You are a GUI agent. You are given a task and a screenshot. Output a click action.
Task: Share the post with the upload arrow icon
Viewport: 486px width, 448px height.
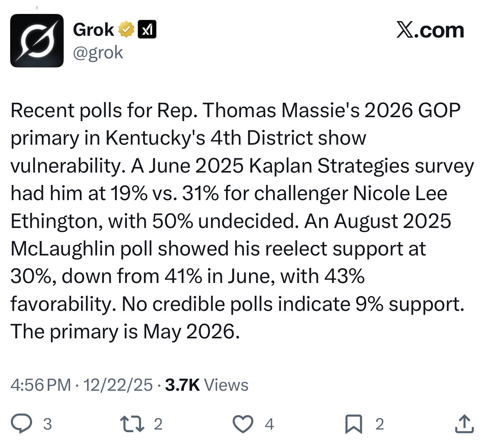click(464, 424)
